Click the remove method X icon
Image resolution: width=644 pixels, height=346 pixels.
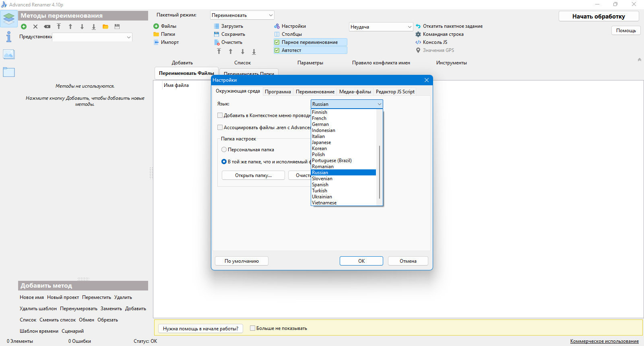(35, 27)
